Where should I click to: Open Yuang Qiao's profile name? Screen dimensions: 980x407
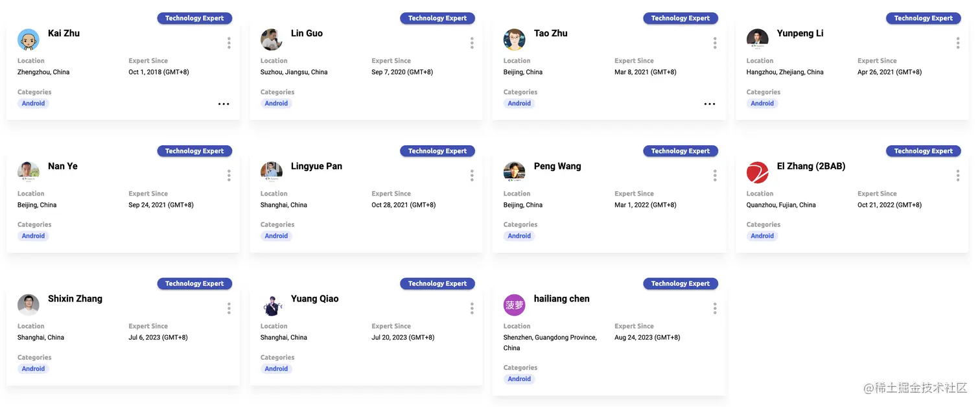click(x=314, y=299)
